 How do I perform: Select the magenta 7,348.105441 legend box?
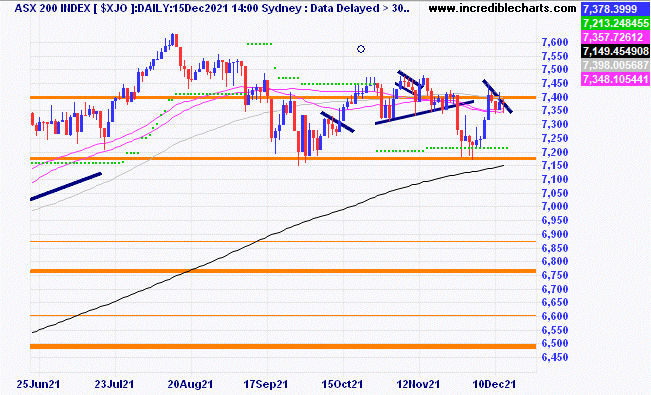615,79
